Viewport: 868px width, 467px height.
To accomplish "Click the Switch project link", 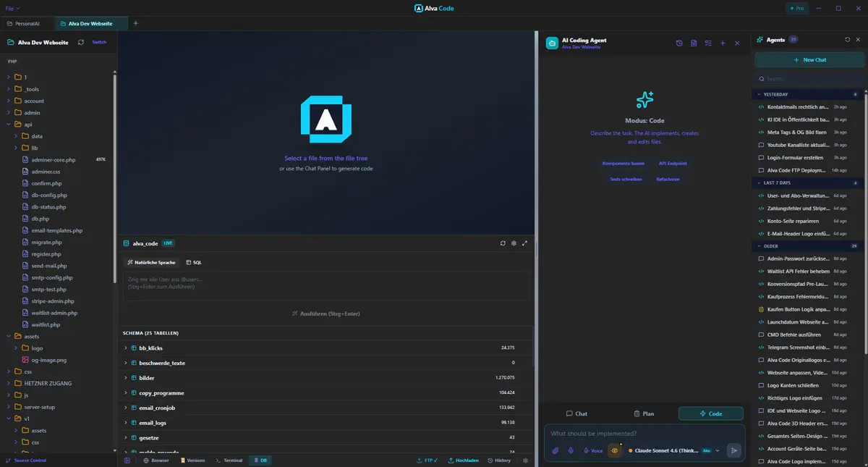I will [x=99, y=42].
